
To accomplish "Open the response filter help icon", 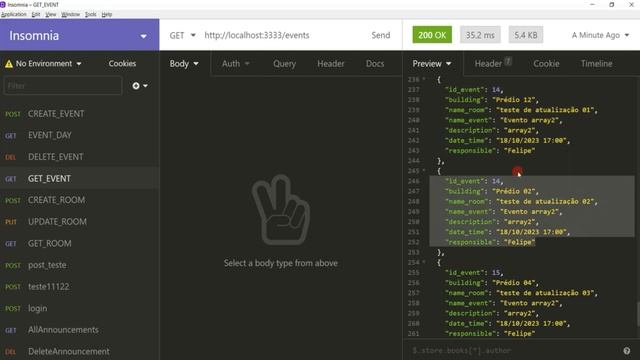I will 627,351.
